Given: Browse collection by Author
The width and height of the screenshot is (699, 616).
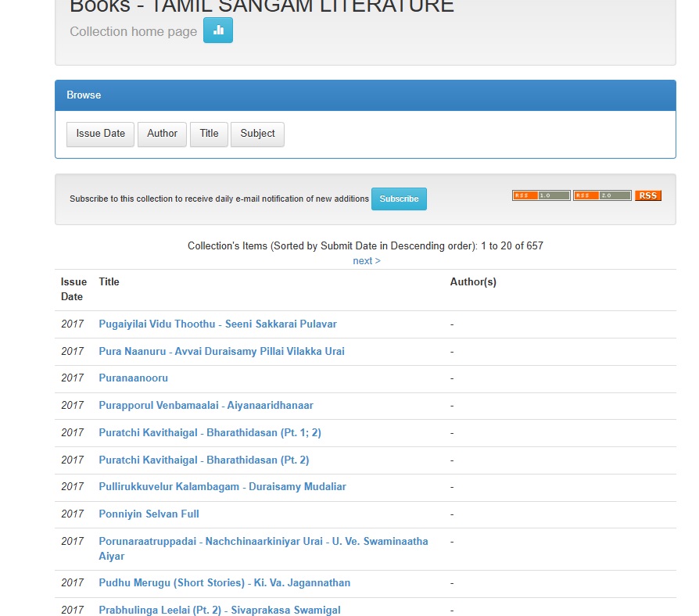Looking at the screenshot, I should (x=163, y=134).
